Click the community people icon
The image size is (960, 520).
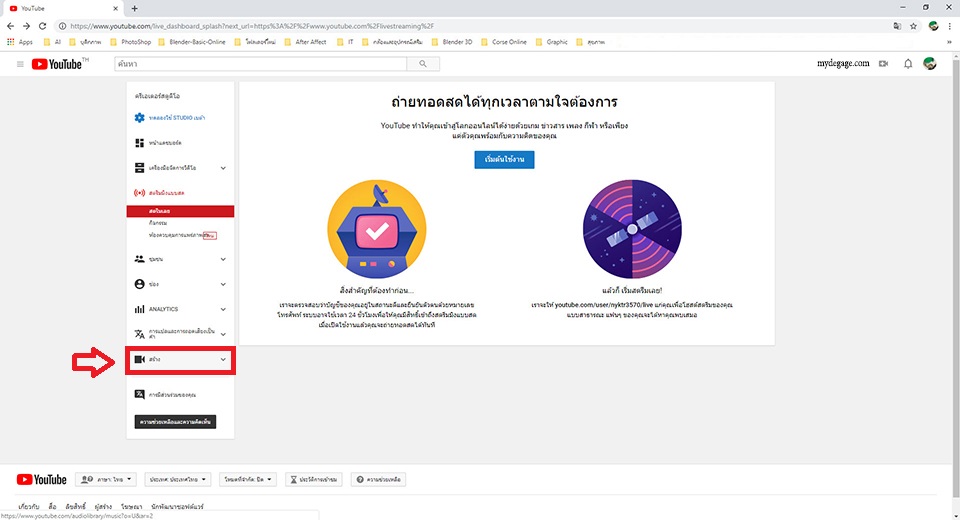click(140, 259)
